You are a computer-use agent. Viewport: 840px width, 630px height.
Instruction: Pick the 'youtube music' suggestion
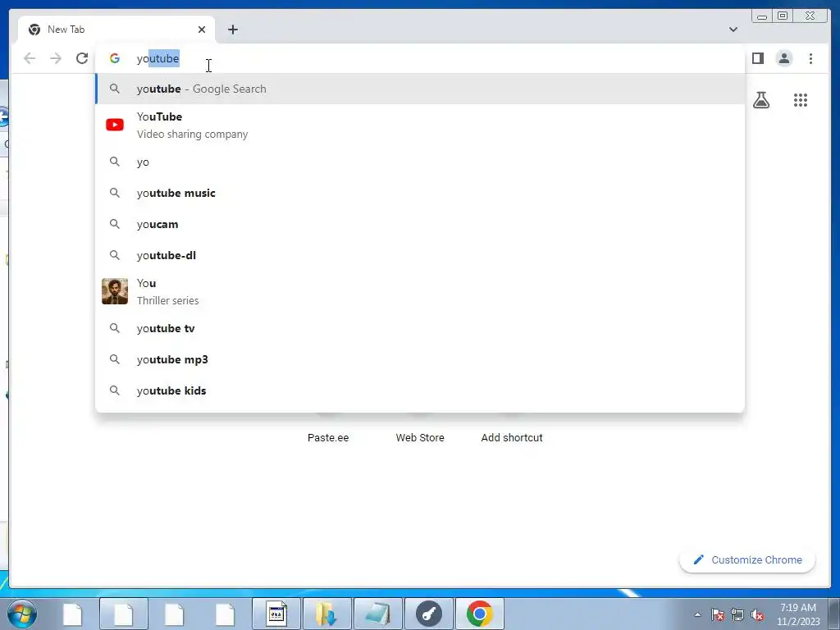[x=420, y=193]
